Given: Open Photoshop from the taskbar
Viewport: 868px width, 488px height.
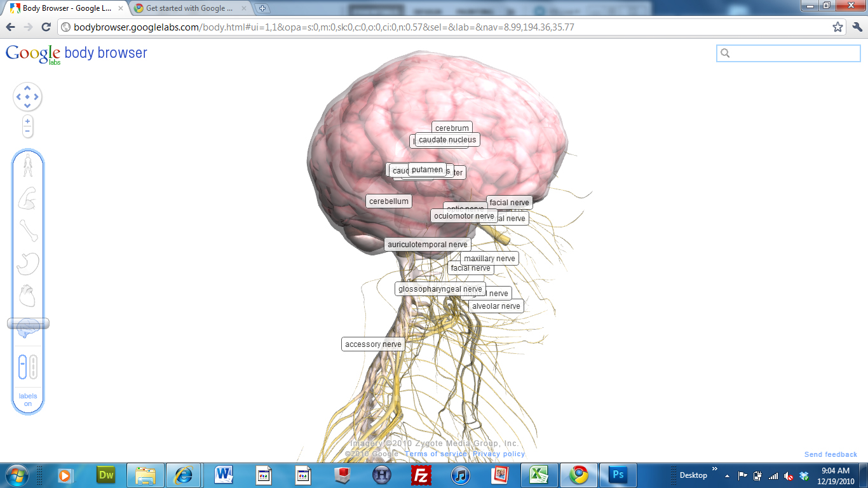Looking at the screenshot, I should click(x=618, y=475).
